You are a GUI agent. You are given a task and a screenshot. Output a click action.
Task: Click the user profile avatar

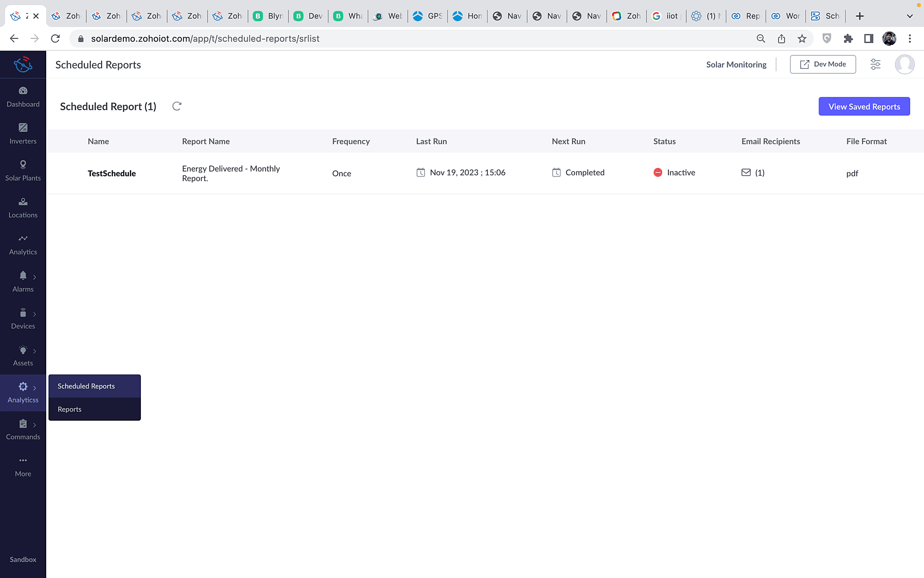[x=904, y=64]
